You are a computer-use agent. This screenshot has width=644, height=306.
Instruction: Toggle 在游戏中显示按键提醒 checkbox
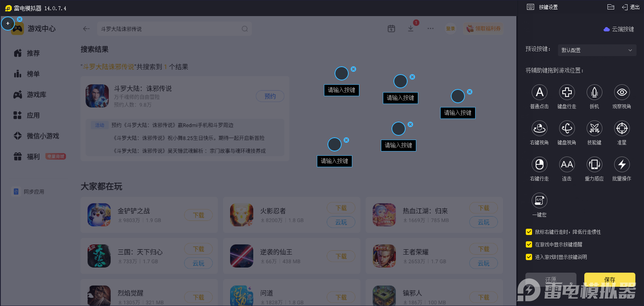[x=529, y=244]
